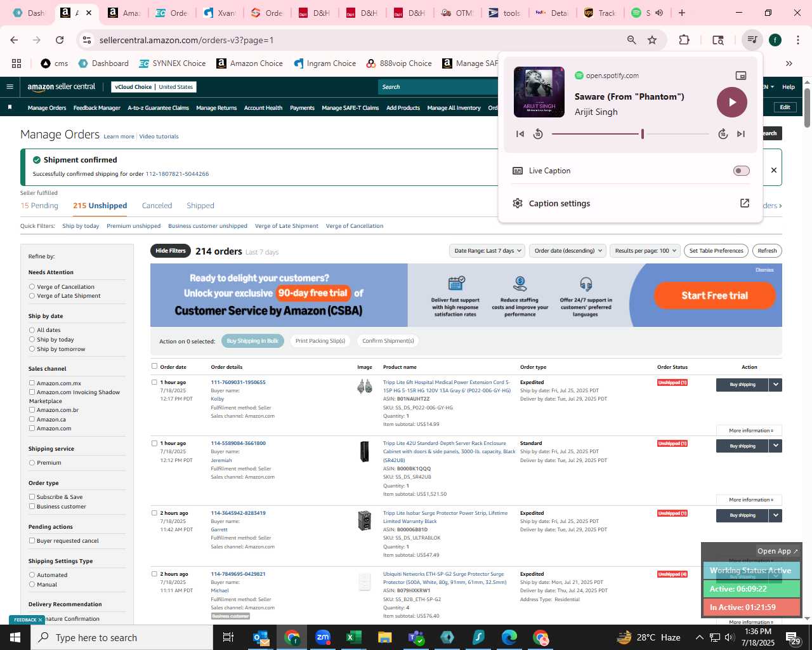This screenshot has height=650, width=812.
Task: Open the Date Range dropdown
Action: (x=487, y=251)
